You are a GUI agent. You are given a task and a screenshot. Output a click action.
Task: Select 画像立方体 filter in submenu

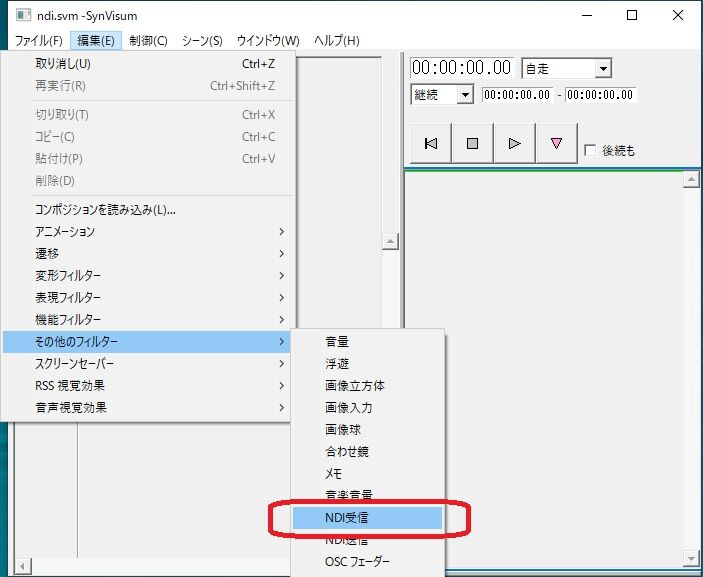click(367, 386)
